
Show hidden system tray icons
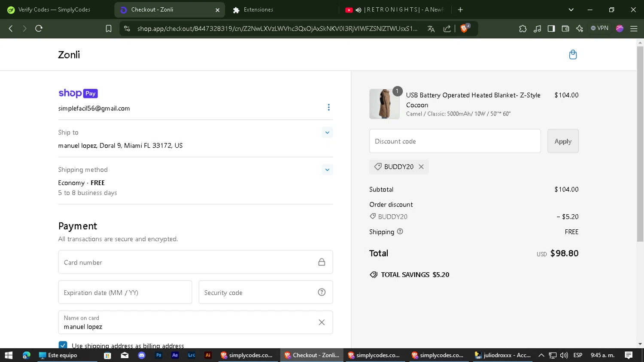[541, 355]
